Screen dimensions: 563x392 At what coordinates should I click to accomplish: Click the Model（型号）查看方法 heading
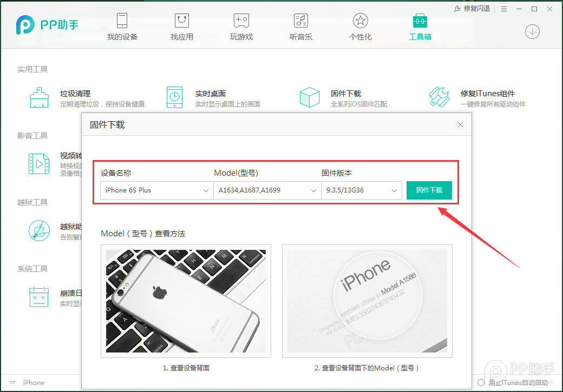coord(143,234)
